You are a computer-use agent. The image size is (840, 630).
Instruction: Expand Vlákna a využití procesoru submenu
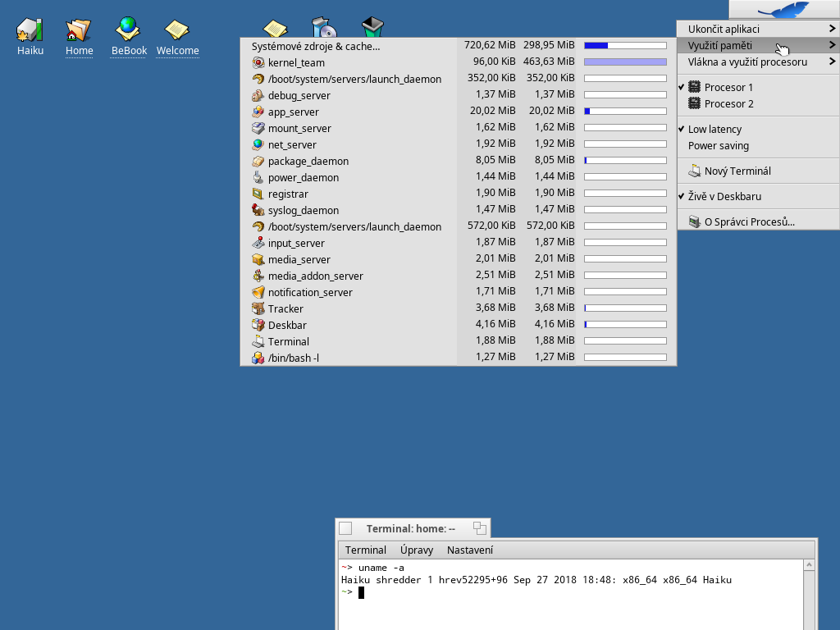click(x=758, y=62)
